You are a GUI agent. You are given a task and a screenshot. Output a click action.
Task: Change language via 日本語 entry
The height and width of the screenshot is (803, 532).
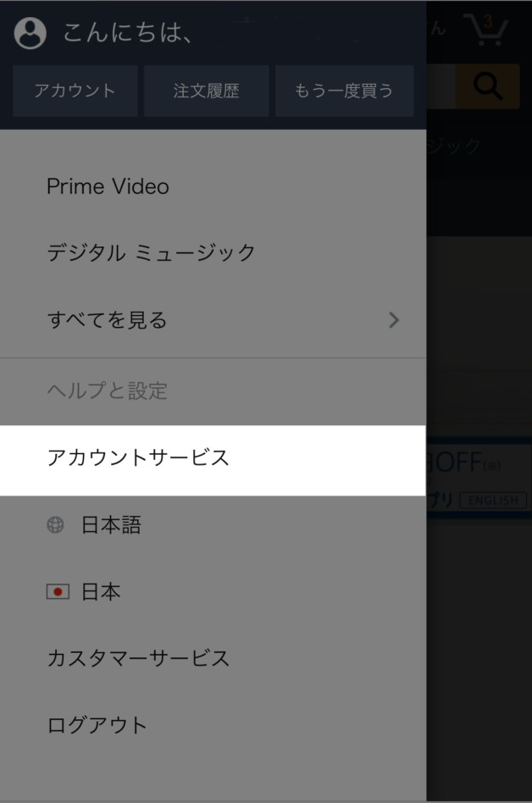(x=213, y=524)
